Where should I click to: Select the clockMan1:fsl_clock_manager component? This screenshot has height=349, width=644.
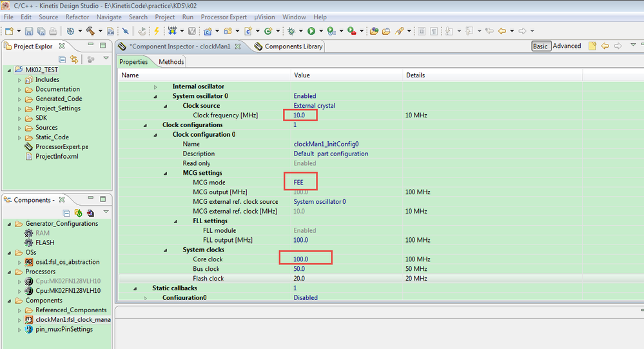[73, 319]
